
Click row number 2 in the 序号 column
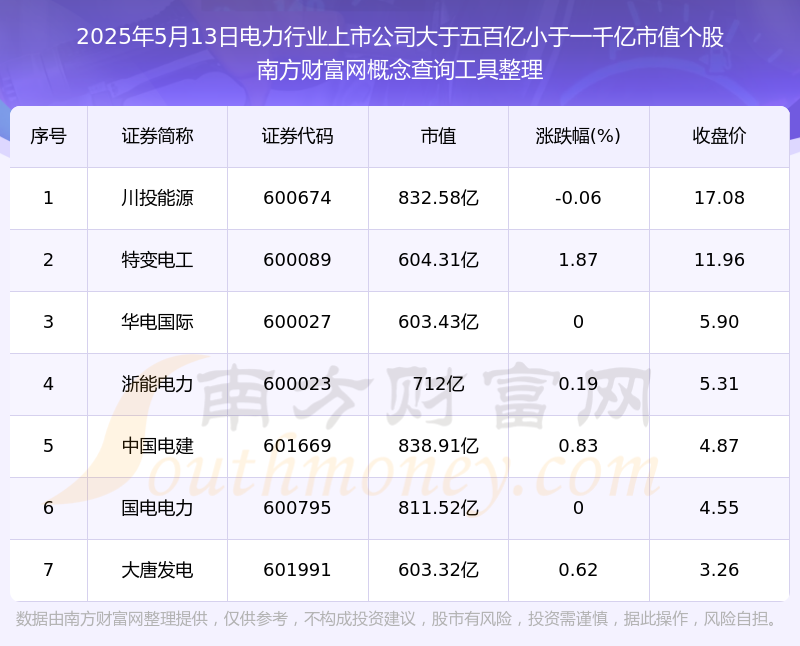click(48, 260)
